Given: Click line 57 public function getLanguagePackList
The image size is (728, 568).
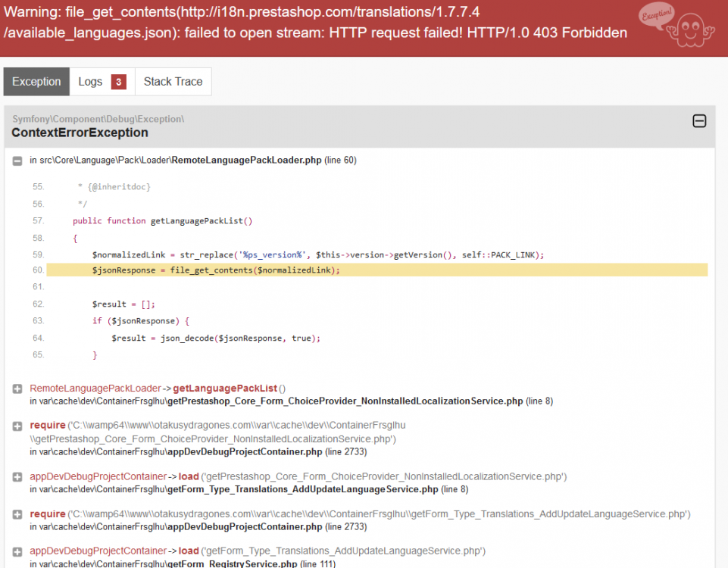Looking at the screenshot, I should click(163, 221).
